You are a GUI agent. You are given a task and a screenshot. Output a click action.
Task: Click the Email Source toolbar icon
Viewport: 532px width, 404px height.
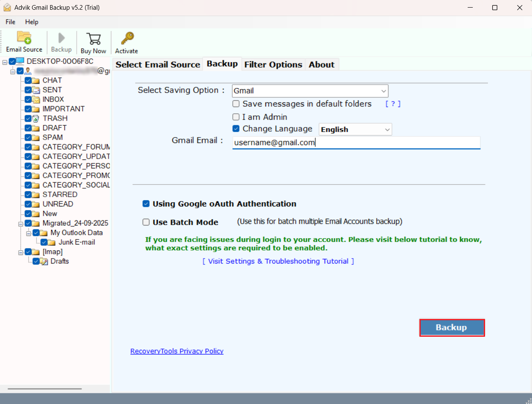click(x=24, y=38)
